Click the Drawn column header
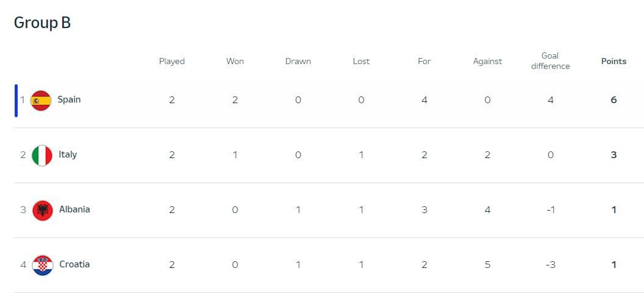Viewport: 644px width, 293px height. tap(298, 61)
